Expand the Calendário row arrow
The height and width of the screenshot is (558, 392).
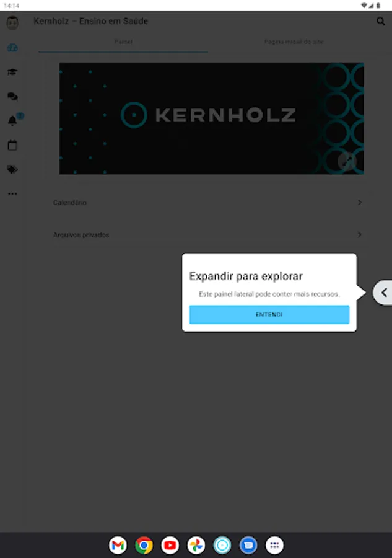coord(360,203)
